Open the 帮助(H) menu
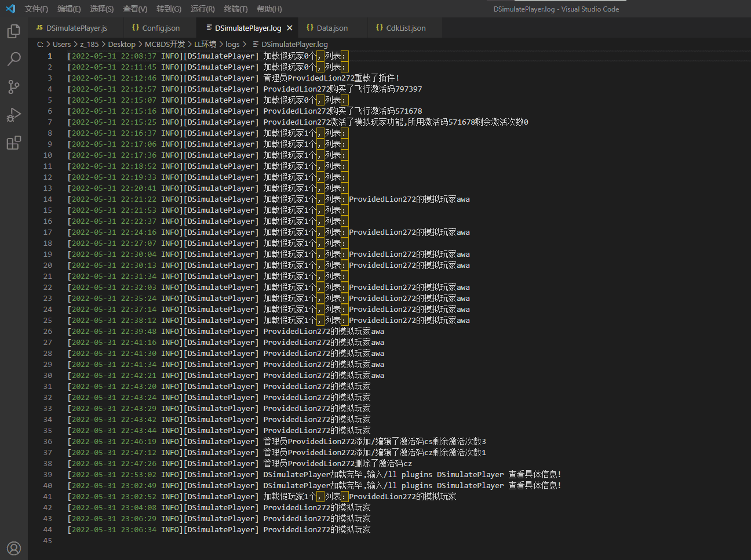Screen dimensions: 751x560 269,9
